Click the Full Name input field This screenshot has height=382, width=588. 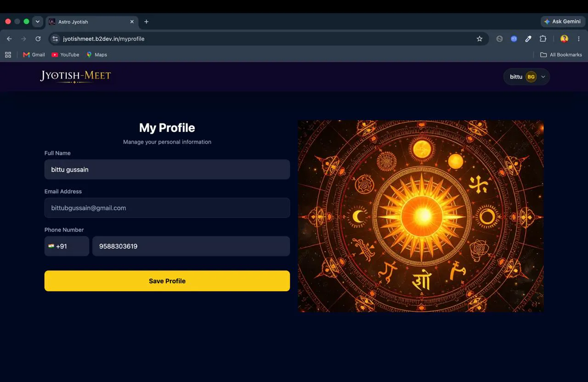point(167,169)
